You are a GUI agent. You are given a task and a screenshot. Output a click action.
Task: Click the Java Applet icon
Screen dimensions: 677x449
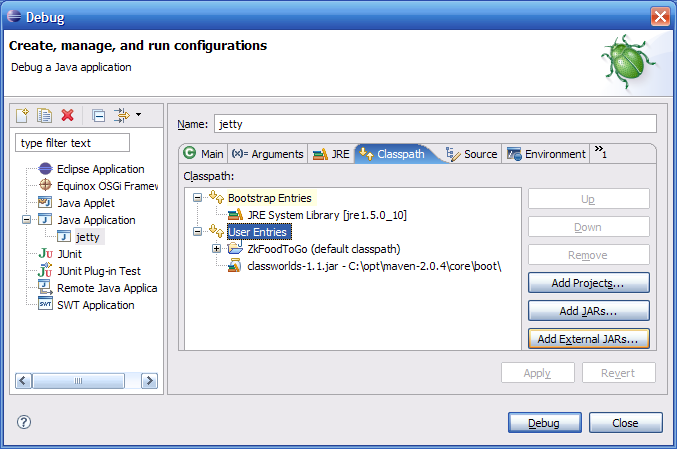click(x=45, y=202)
